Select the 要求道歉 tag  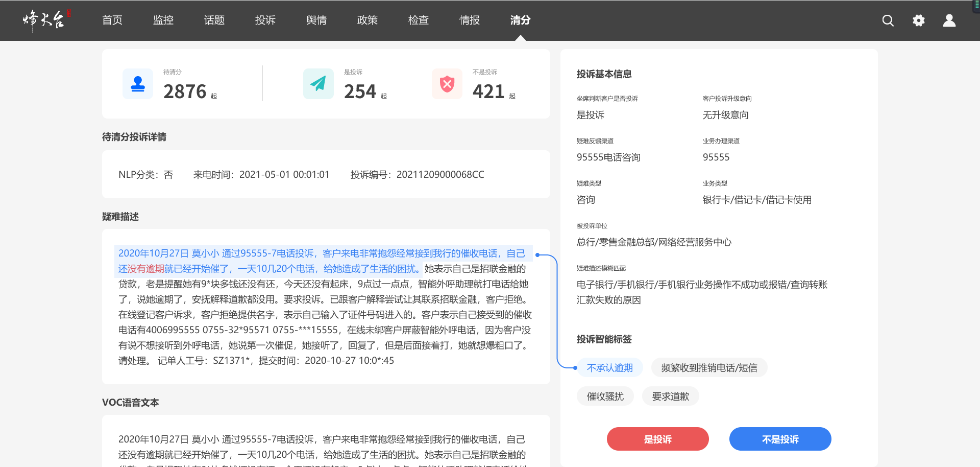pos(670,396)
